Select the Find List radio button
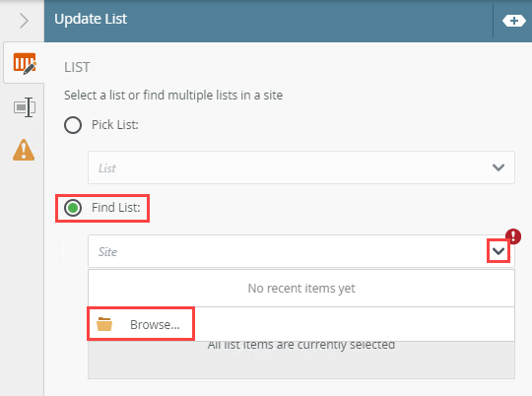The height and width of the screenshot is (396, 532). 73,208
